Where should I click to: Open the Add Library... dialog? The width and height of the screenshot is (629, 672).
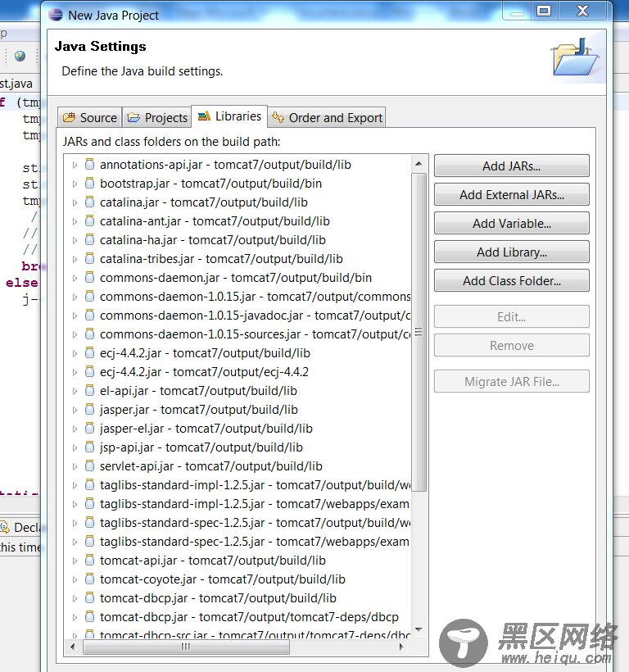[x=512, y=252]
